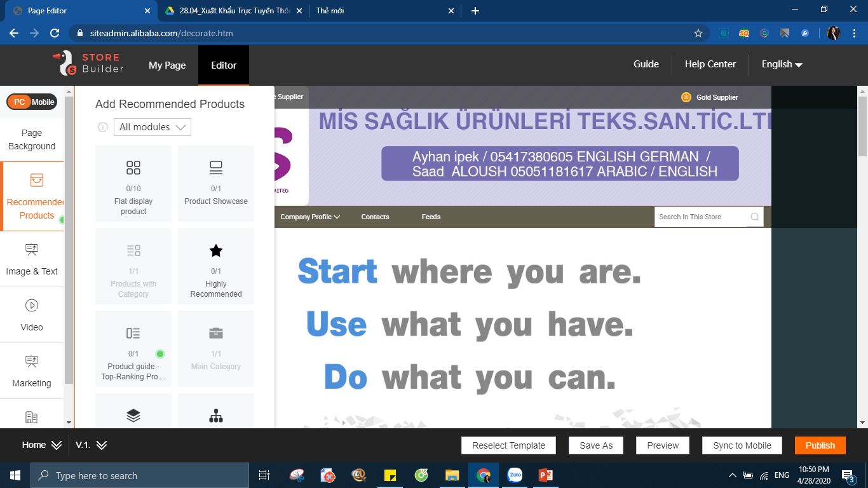Click the Preview button
This screenshot has height=488, width=868.
coord(663,445)
